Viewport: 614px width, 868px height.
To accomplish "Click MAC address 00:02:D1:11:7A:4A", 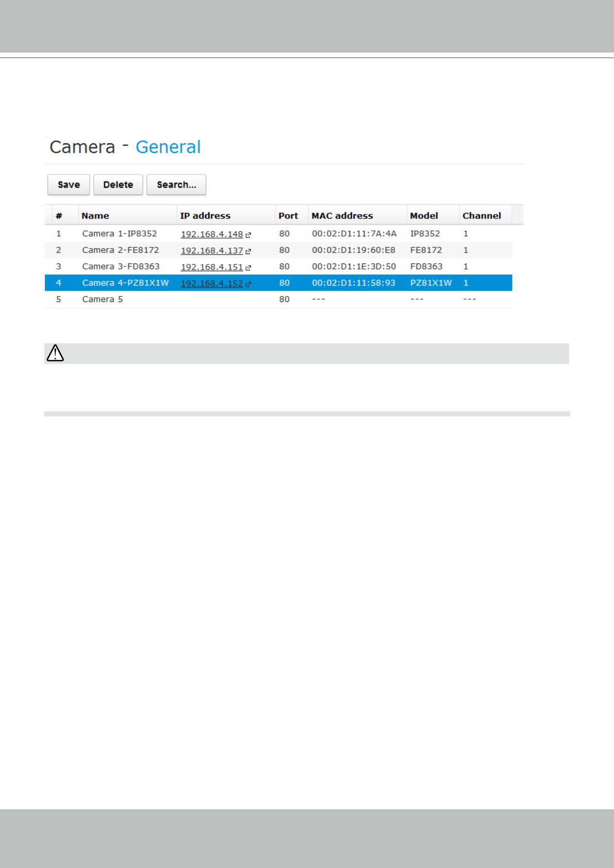I will coord(354,233).
